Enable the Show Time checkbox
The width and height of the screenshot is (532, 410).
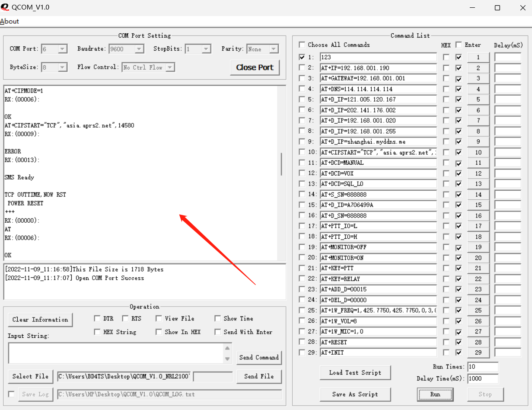tap(217, 319)
